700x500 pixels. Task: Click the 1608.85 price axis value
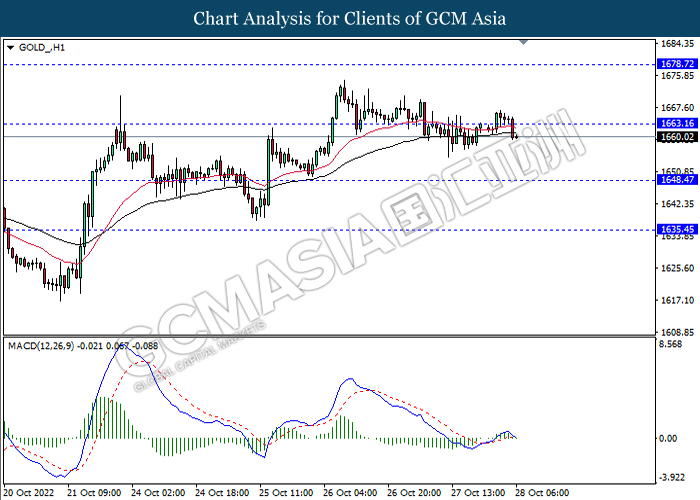pyautogui.click(x=677, y=333)
